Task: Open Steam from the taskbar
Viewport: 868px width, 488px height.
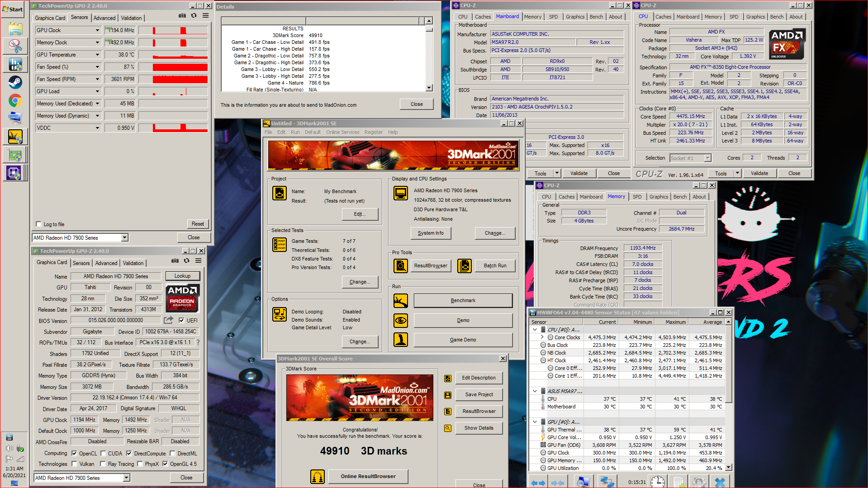Action: 15,82
